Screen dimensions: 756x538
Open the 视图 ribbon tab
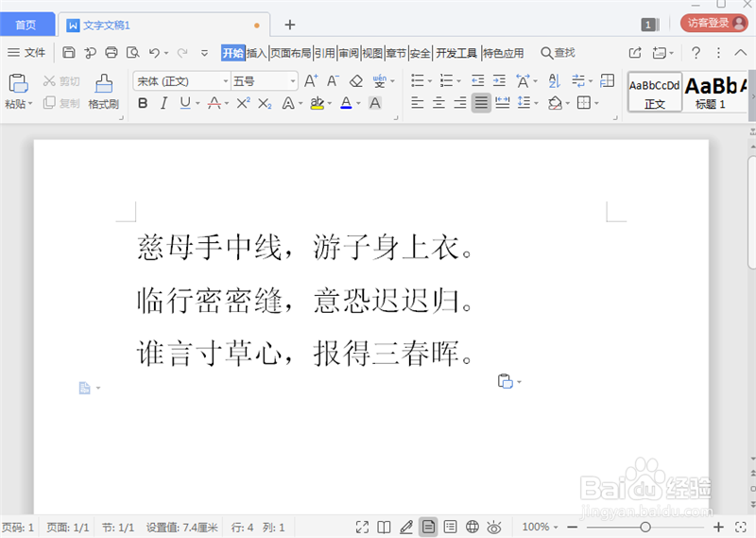point(372,53)
